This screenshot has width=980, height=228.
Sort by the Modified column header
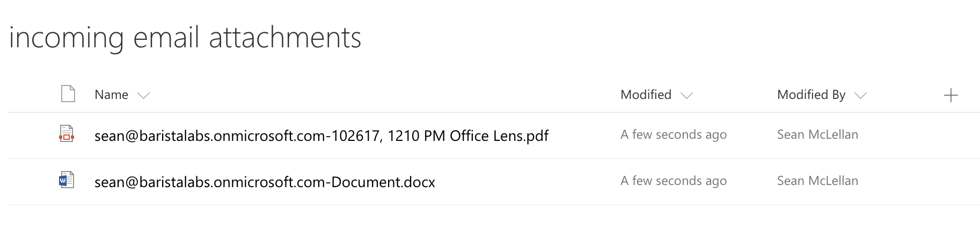pyautogui.click(x=646, y=95)
